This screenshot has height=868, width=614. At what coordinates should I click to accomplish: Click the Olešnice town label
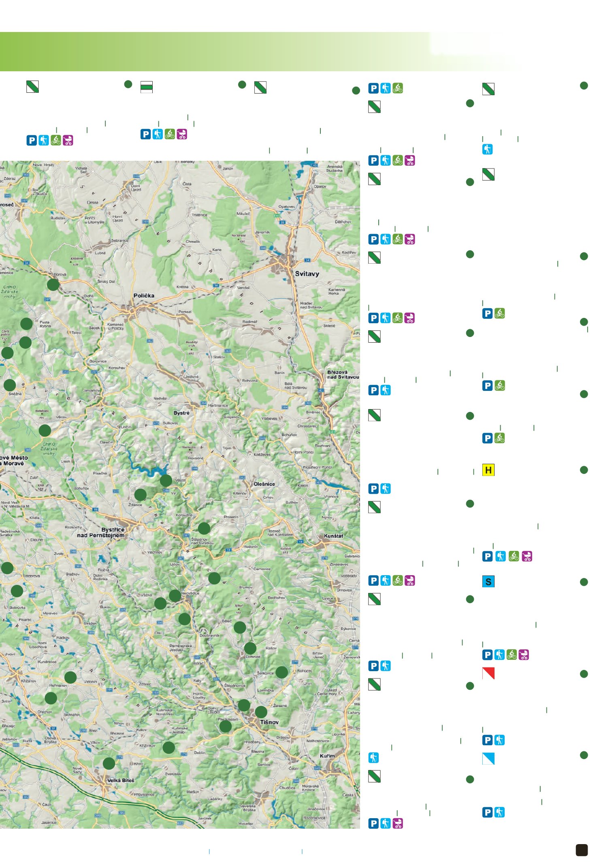[x=264, y=484]
